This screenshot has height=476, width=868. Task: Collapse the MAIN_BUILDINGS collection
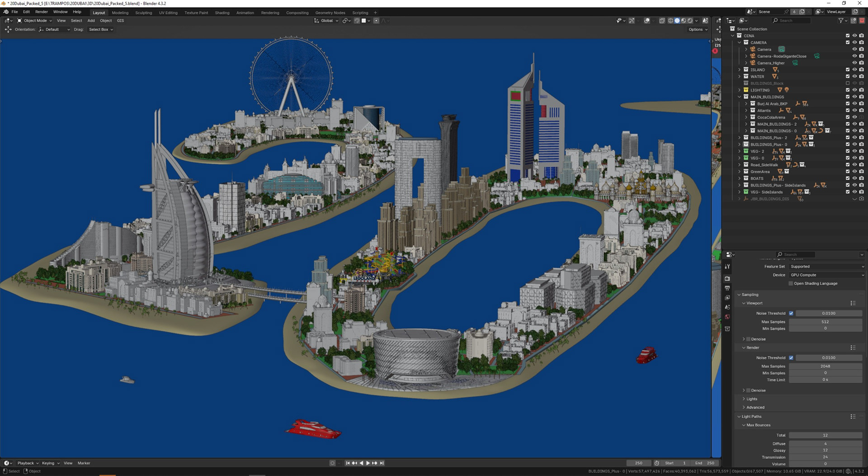pos(740,97)
